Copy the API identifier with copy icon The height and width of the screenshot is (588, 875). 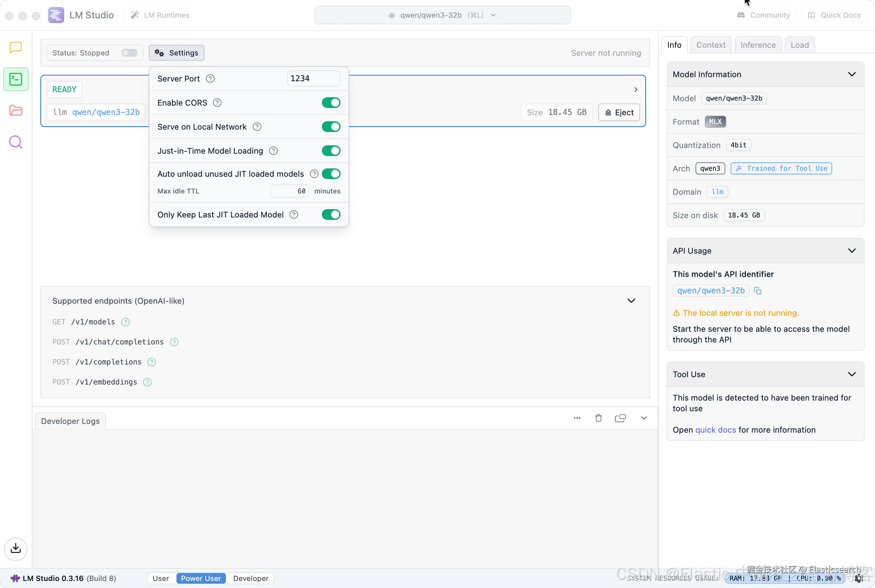click(x=757, y=291)
